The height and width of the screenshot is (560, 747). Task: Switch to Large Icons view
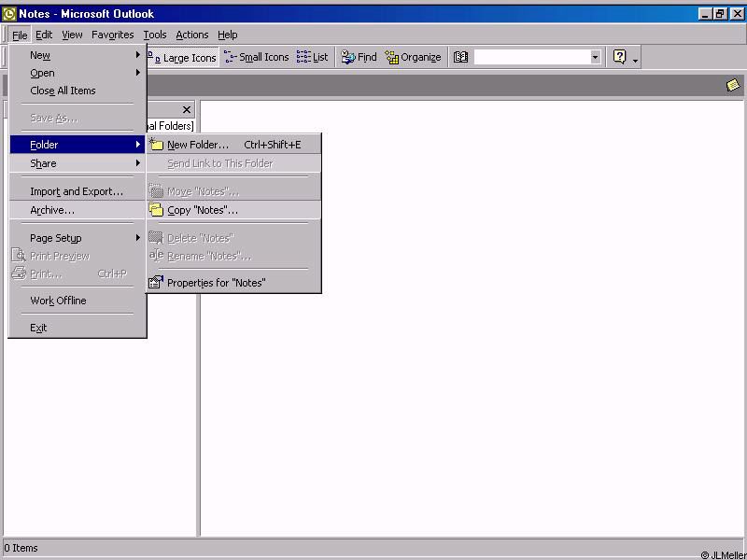point(183,58)
